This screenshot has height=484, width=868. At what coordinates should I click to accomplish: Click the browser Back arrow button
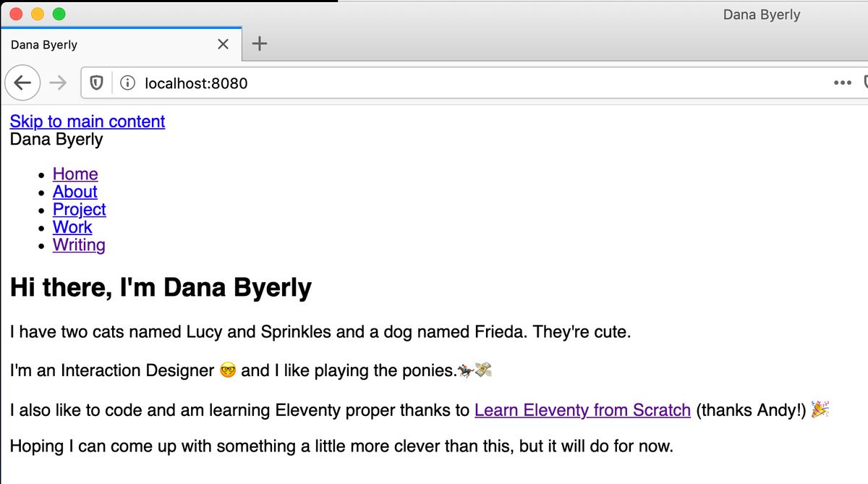pos(22,83)
